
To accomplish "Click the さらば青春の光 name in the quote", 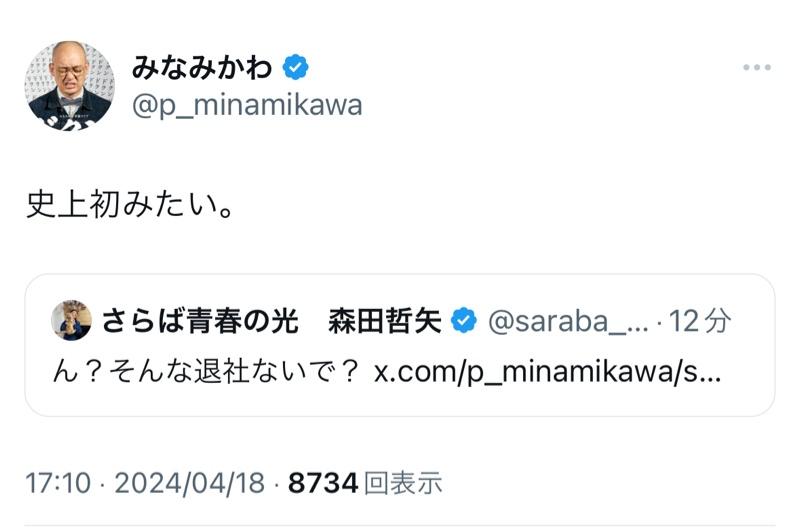I will tap(201, 321).
